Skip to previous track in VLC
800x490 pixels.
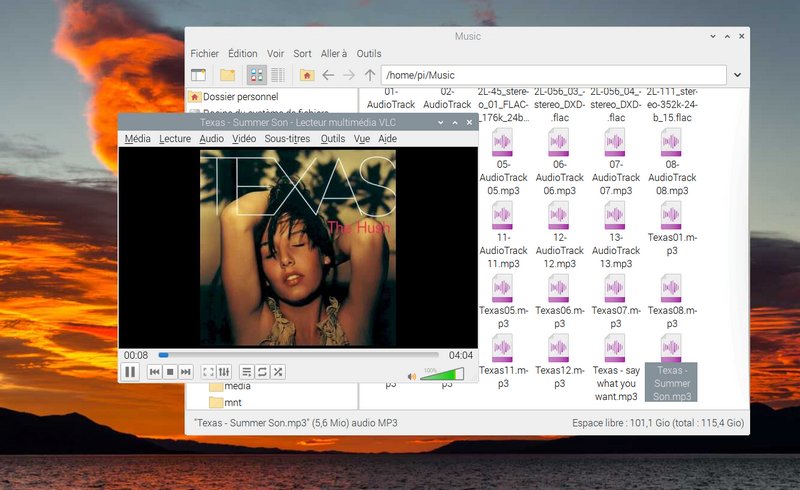[155, 372]
